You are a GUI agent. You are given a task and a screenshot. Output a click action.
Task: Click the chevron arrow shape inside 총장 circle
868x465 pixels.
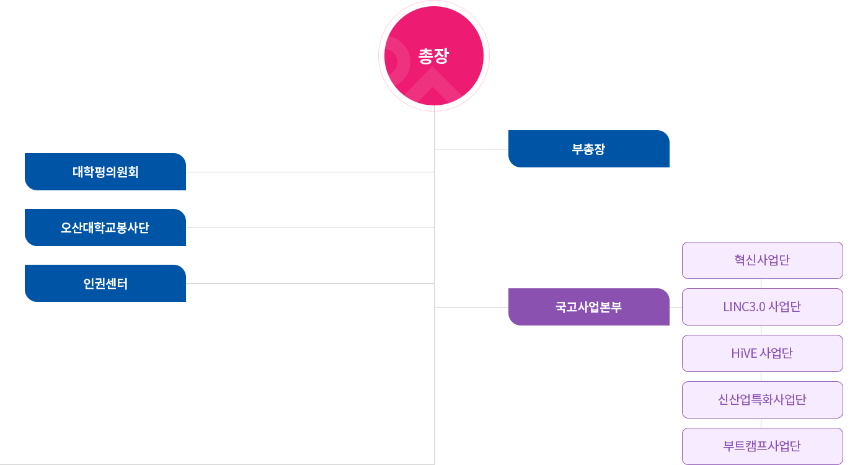(433, 86)
